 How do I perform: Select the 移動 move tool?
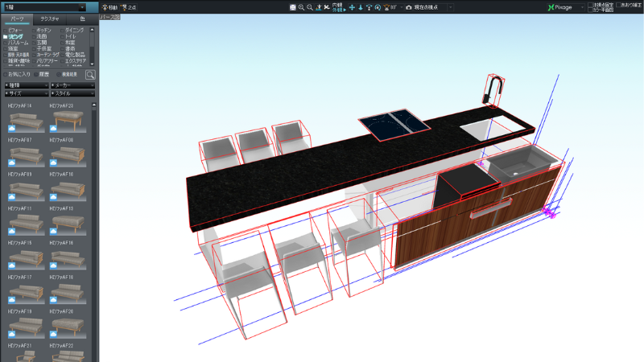pyautogui.click(x=109, y=6)
